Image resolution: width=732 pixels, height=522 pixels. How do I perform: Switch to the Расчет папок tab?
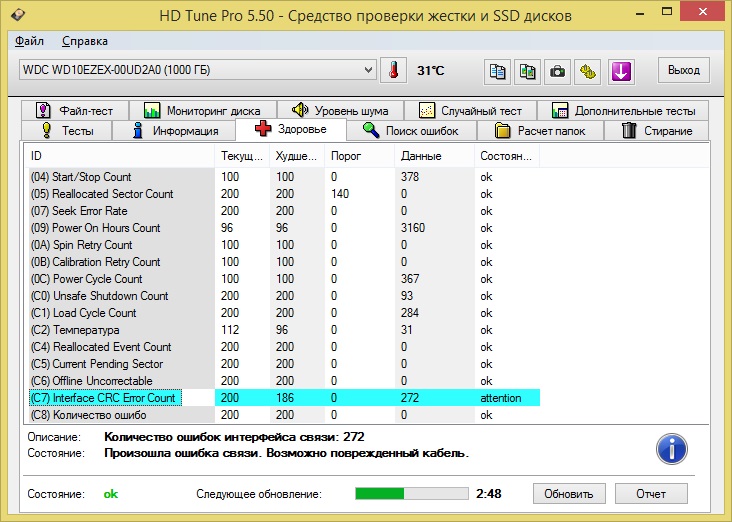540,130
